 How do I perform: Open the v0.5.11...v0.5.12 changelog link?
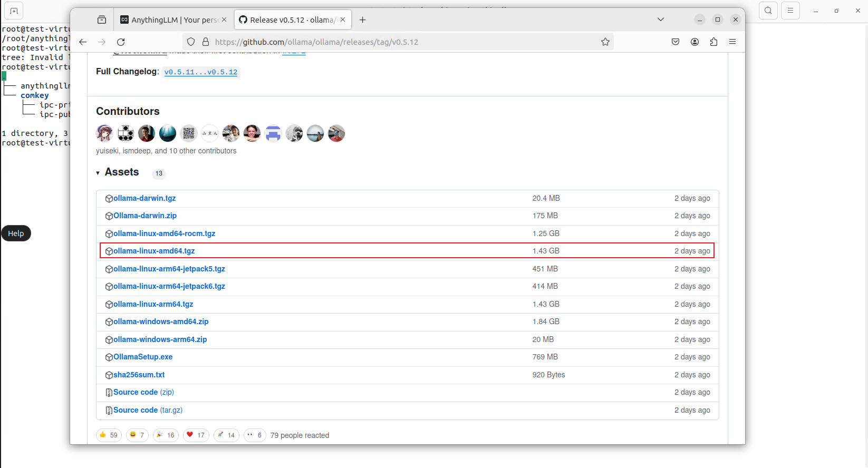(201, 72)
